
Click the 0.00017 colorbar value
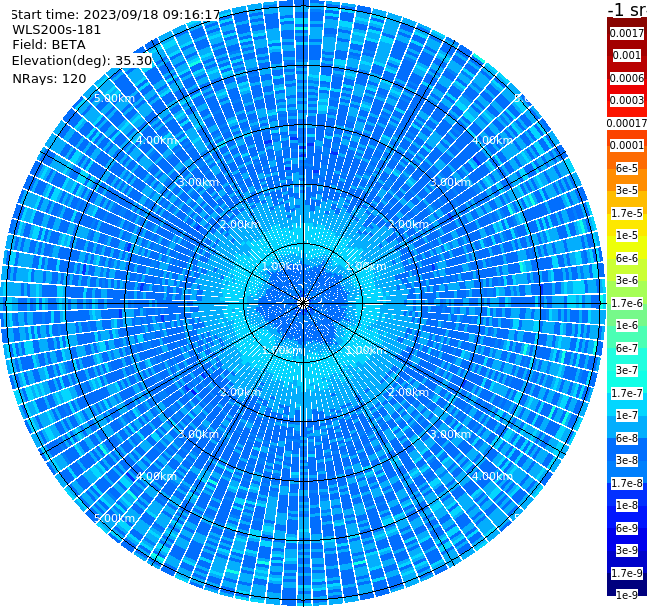pyautogui.click(x=627, y=123)
